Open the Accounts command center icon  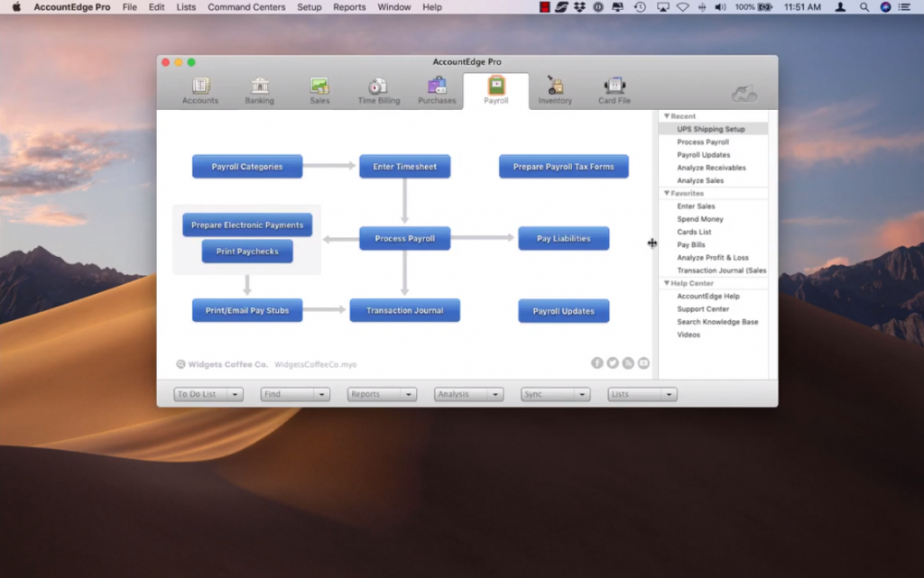point(200,90)
